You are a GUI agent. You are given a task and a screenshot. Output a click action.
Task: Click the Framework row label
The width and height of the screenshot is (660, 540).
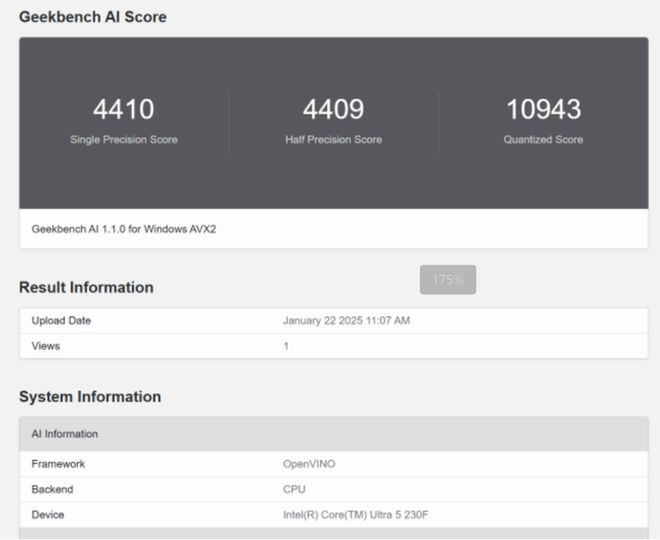tap(58, 464)
